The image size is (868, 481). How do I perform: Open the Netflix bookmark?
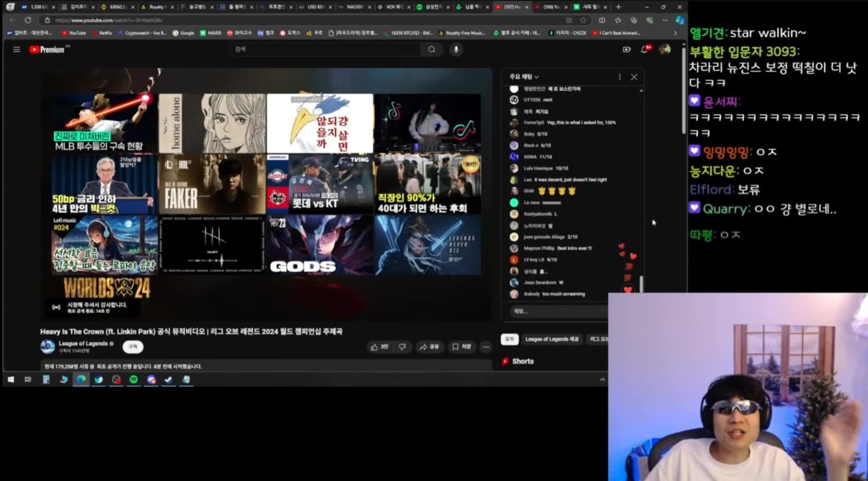click(102, 33)
